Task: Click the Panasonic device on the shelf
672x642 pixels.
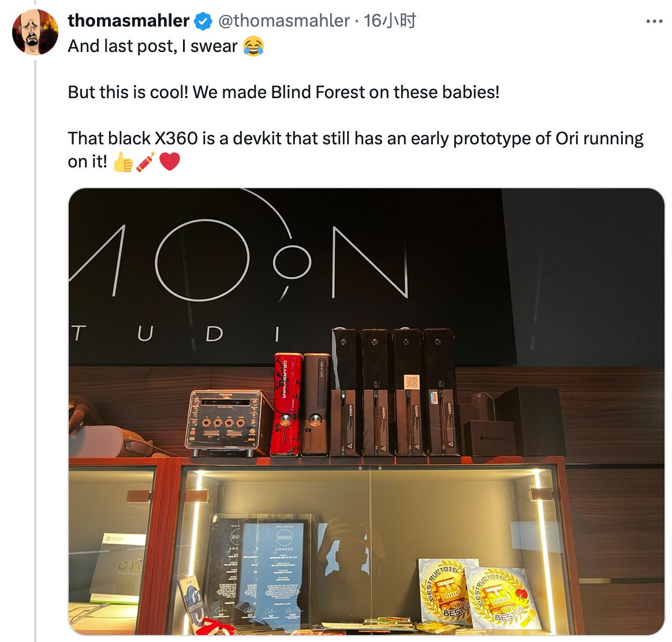Action: pyautogui.click(x=228, y=422)
